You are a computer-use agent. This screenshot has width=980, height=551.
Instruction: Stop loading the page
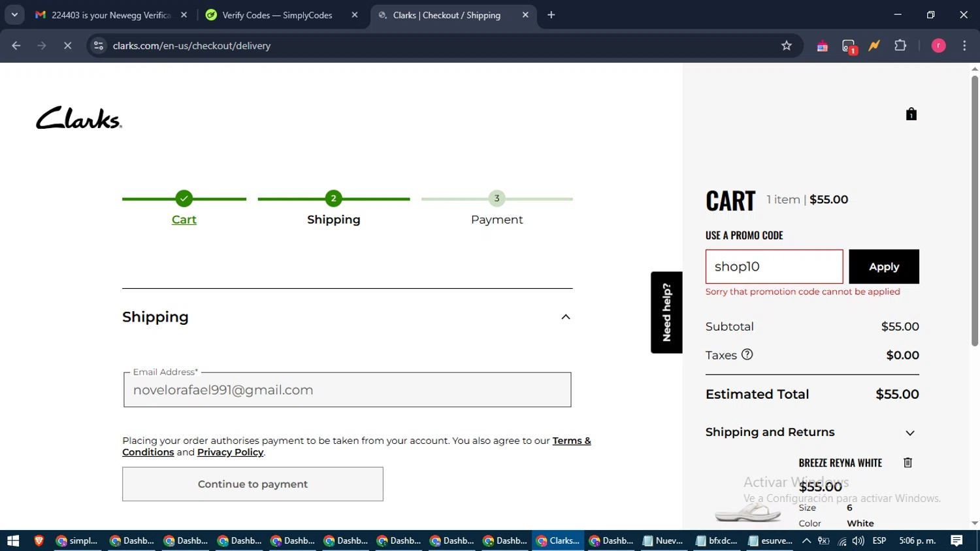click(67, 46)
